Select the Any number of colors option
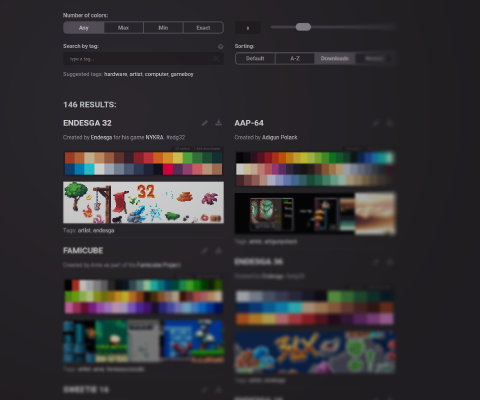 click(x=84, y=28)
